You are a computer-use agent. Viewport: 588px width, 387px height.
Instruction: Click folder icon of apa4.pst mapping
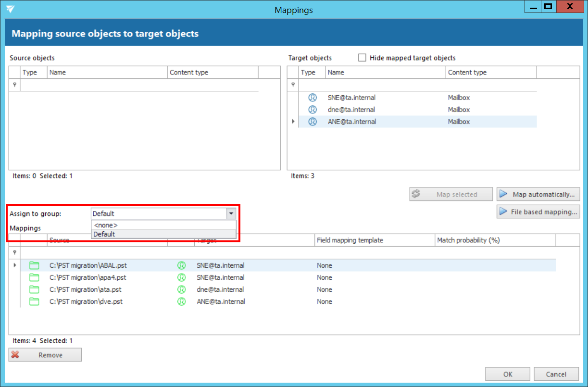click(x=34, y=277)
